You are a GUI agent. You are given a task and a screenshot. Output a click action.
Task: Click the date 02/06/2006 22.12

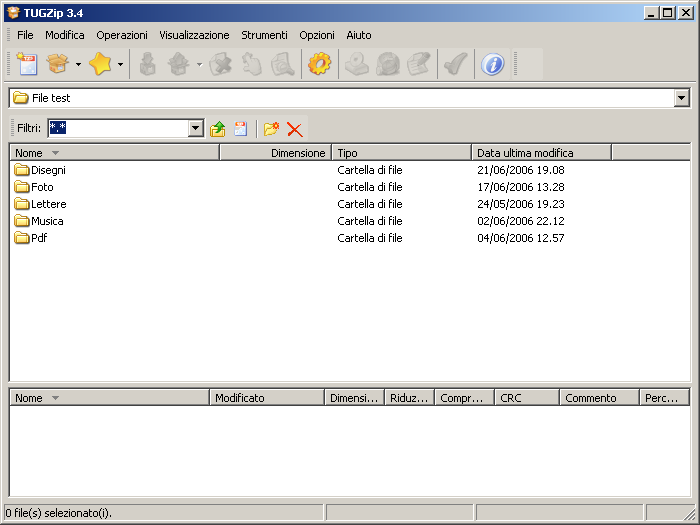(521, 221)
